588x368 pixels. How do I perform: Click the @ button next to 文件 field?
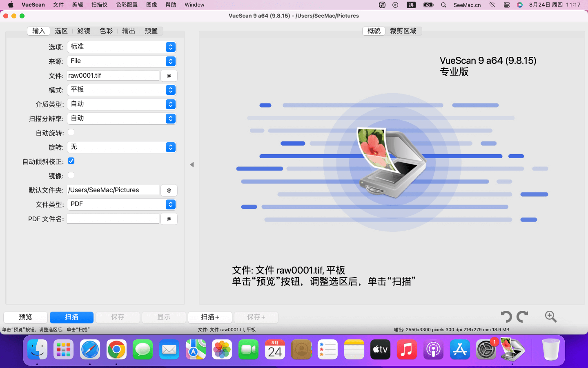coord(169,76)
